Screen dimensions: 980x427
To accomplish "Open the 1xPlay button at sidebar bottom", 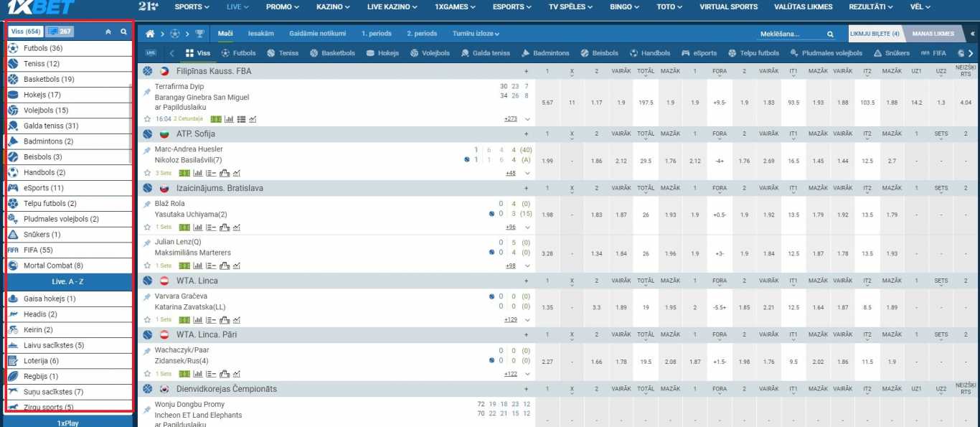I will (x=67, y=423).
